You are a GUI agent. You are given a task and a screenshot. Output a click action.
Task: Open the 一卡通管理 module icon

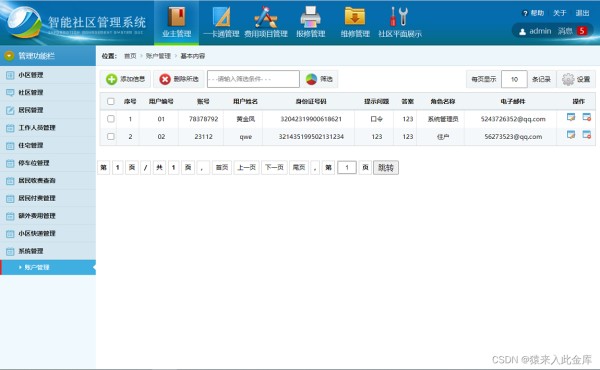pyautogui.click(x=221, y=17)
